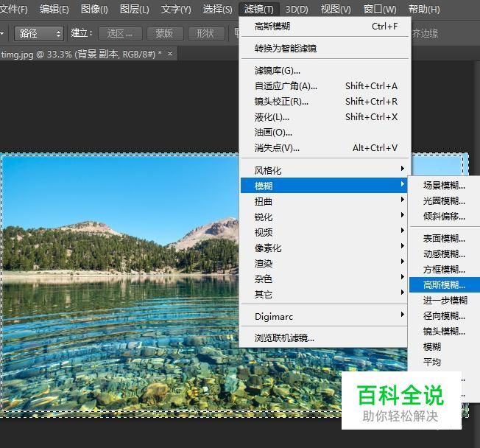Choose 进一步模糊 from blur submenu

(x=445, y=300)
